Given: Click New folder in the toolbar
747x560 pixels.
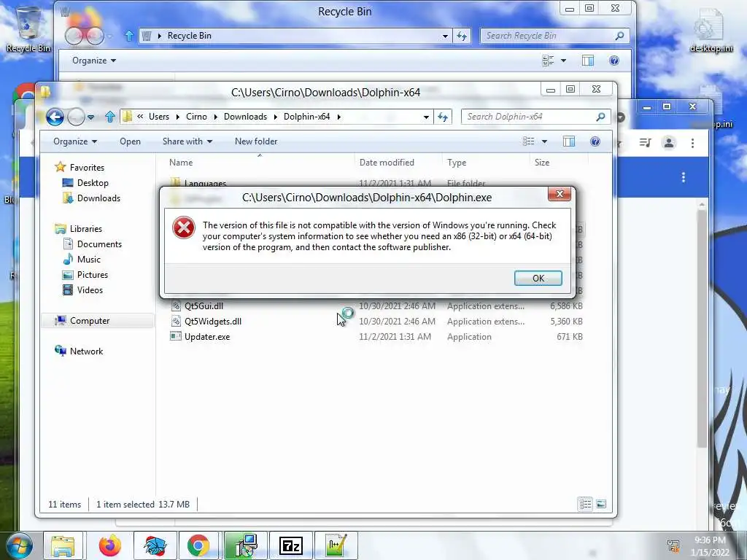Looking at the screenshot, I should click(256, 141).
